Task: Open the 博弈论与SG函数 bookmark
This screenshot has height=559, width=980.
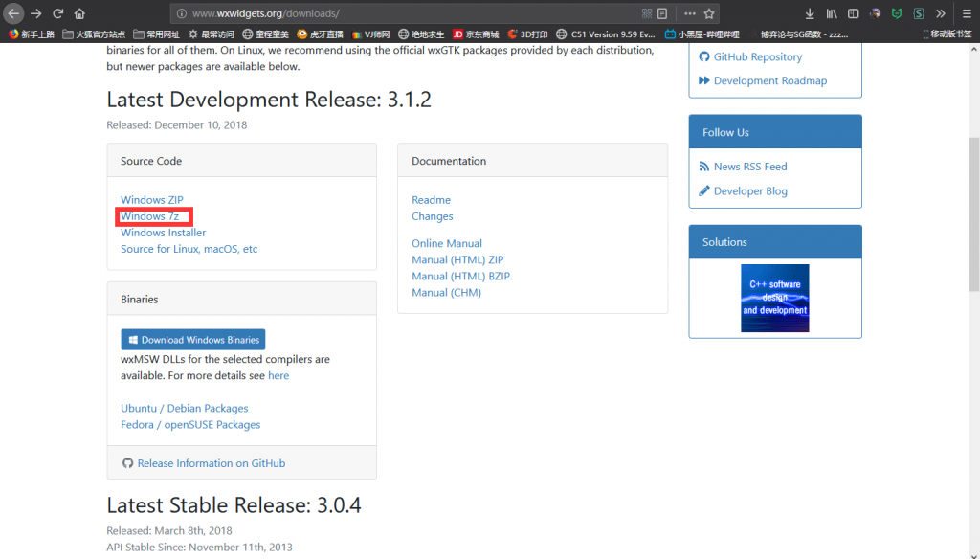Action: (799, 34)
